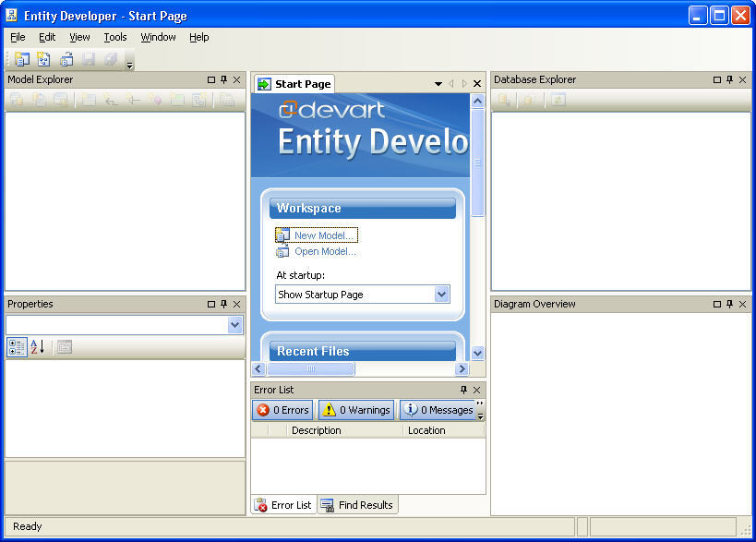The image size is (756, 542).
Task: Toggle auto-hide pin on Database Explorer
Action: click(x=729, y=79)
